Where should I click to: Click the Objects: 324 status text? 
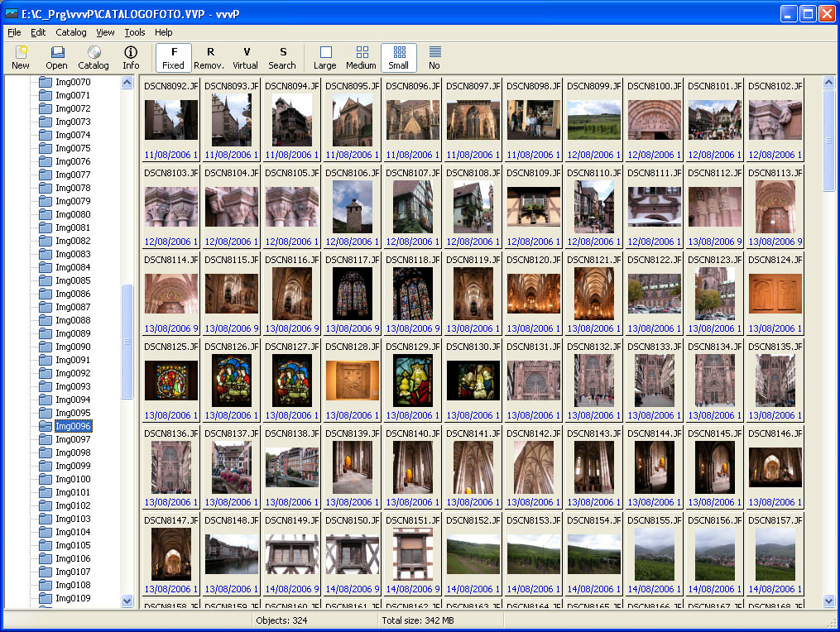click(281, 620)
